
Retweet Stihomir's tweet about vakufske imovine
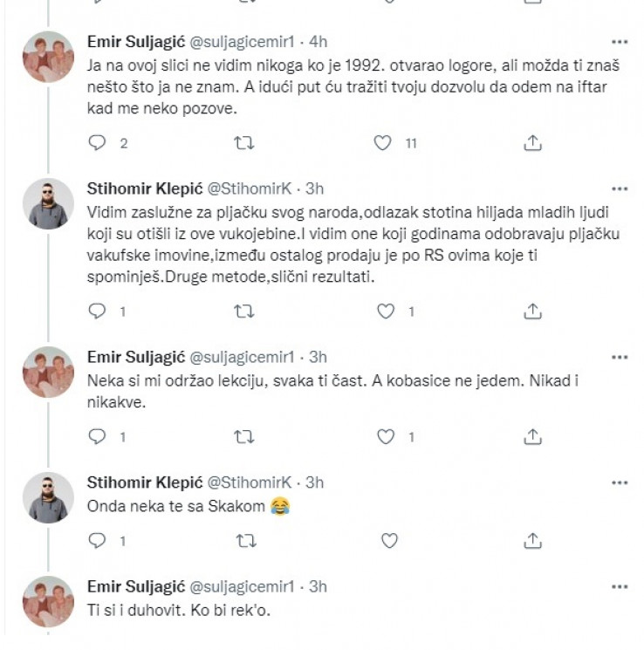pyautogui.click(x=247, y=311)
